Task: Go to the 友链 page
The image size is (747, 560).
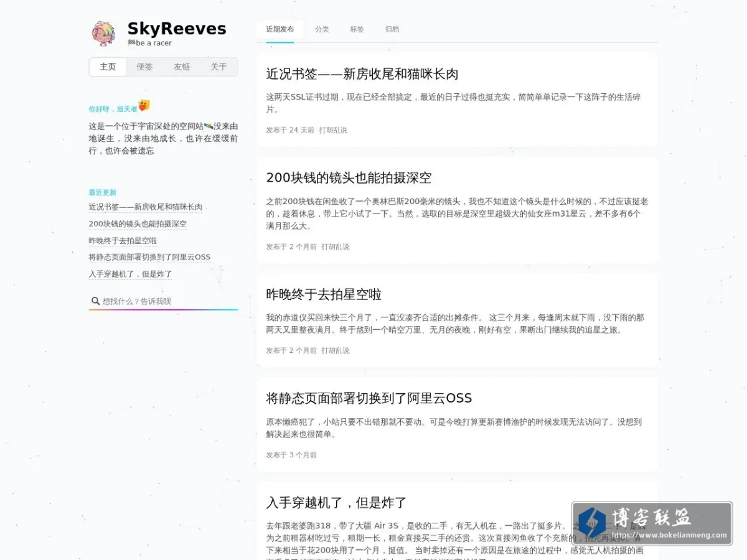Action: [x=182, y=67]
